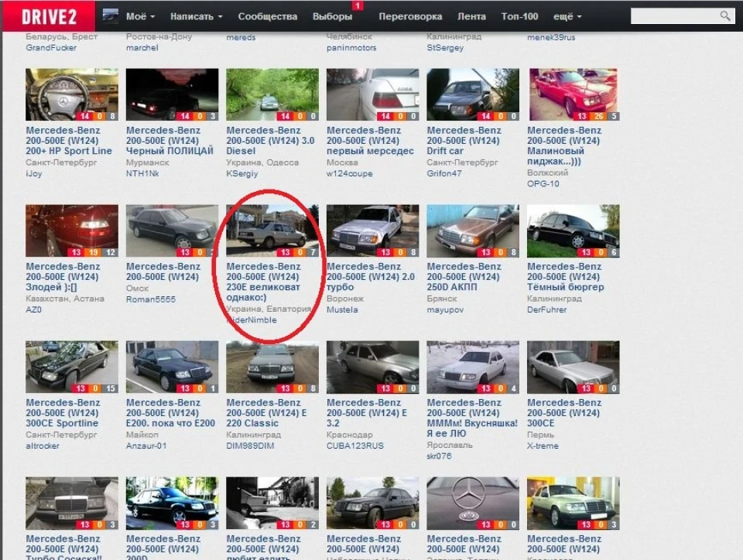Visit user OPG-10 profile

[x=543, y=184]
